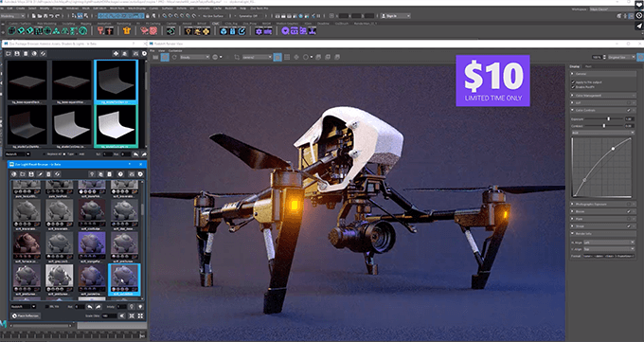Open the Windows menu in Maya menu bar
The image size is (644, 342).
[x=72, y=9]
